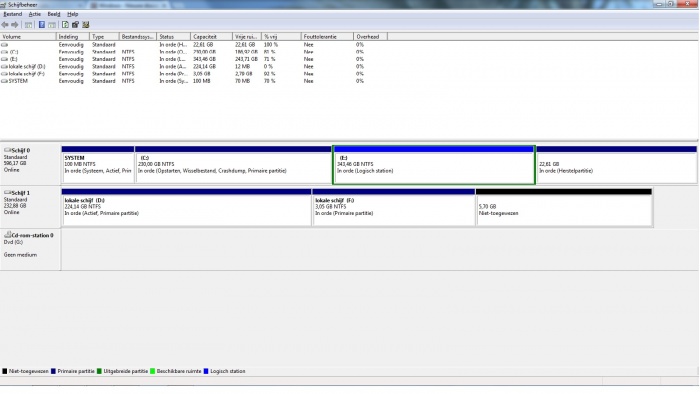Click the Refresh toolbar icon

point(65,25)
